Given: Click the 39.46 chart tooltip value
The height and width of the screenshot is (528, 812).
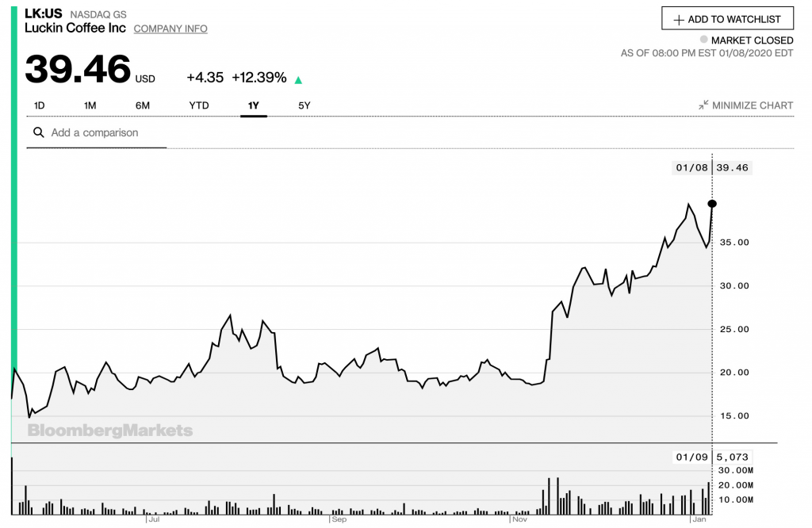Looking at the screenshot, I should (x=732, y=168).
